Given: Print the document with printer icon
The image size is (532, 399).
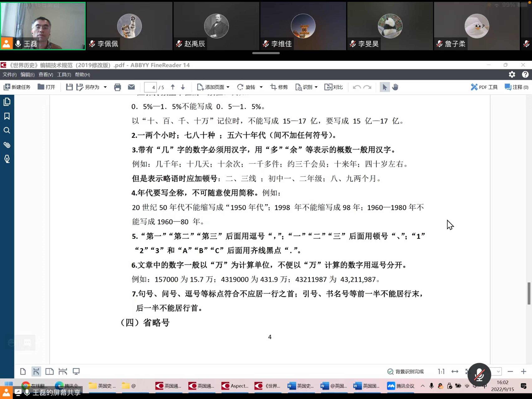Looking at the screenshot, I should tap(117, 87).
